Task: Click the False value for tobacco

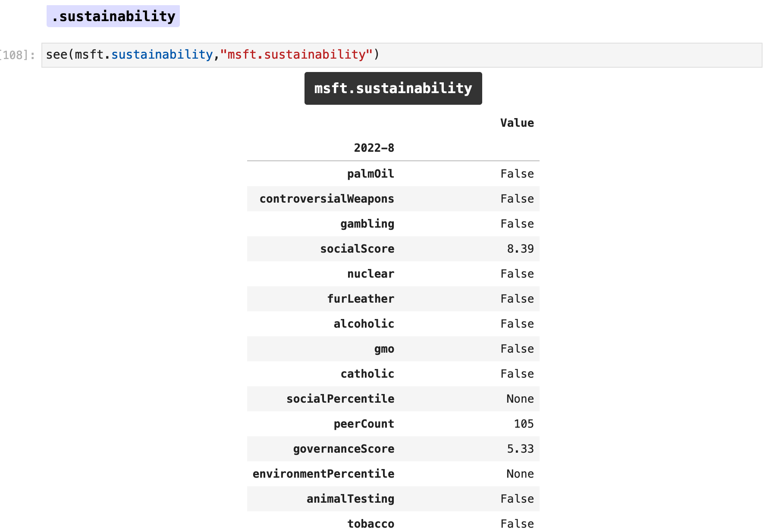Action: pos(517,524)
